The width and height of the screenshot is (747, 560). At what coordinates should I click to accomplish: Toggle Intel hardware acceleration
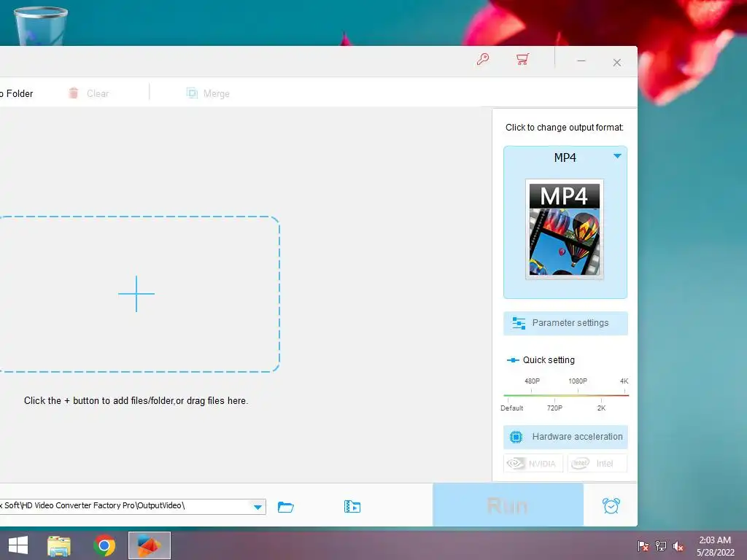[x=597, y=463]
